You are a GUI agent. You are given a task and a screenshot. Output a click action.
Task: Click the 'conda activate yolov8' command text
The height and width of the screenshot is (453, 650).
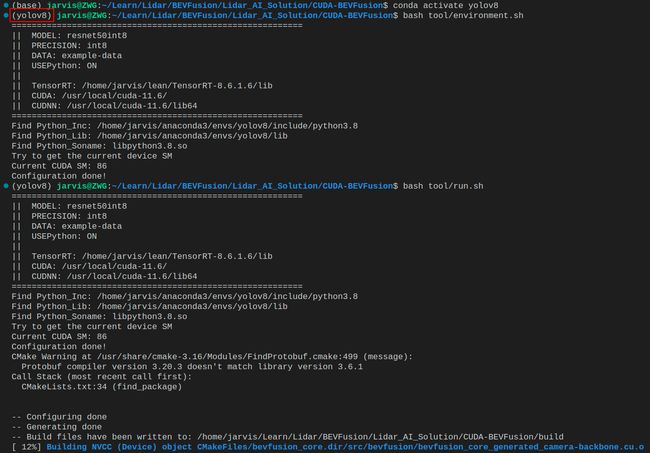[446, 5]
